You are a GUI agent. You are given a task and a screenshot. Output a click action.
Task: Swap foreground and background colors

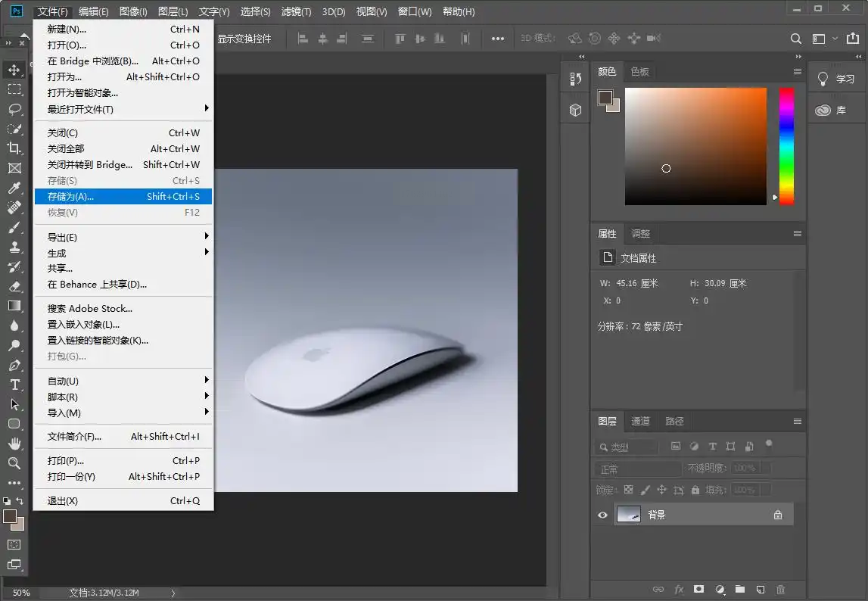coord(20,501)
